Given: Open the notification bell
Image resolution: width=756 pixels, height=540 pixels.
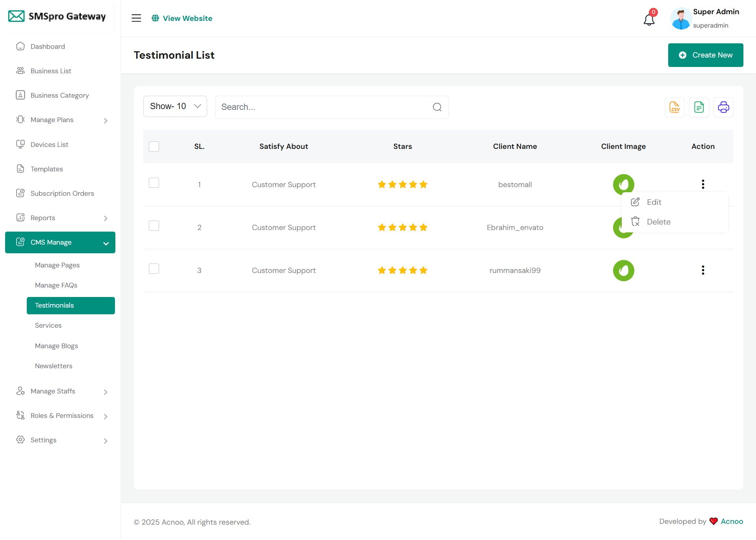Looking at the screenshot, I should click(x=649, y=19).
